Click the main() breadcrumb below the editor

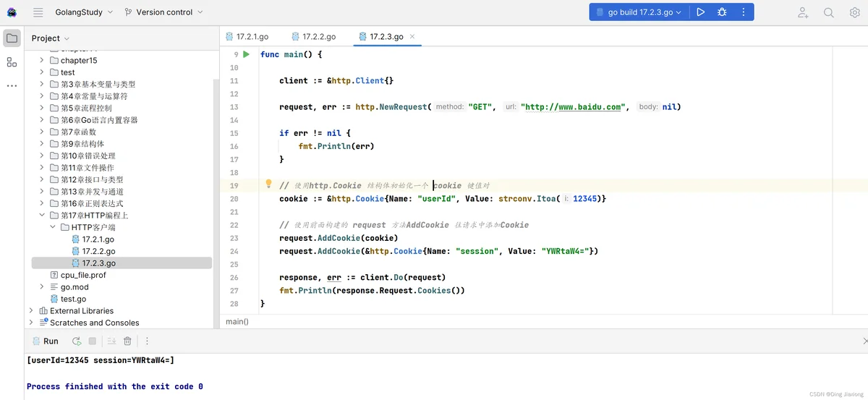237,321
